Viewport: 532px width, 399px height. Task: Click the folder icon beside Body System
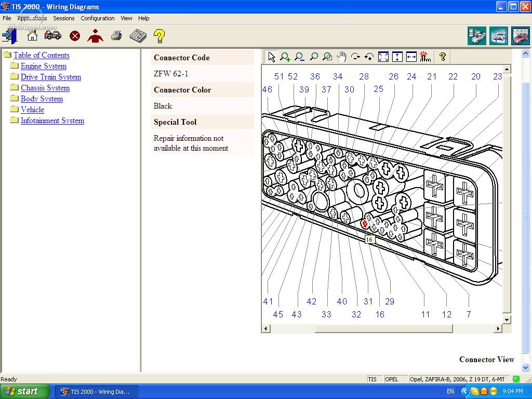pos(14,98)
